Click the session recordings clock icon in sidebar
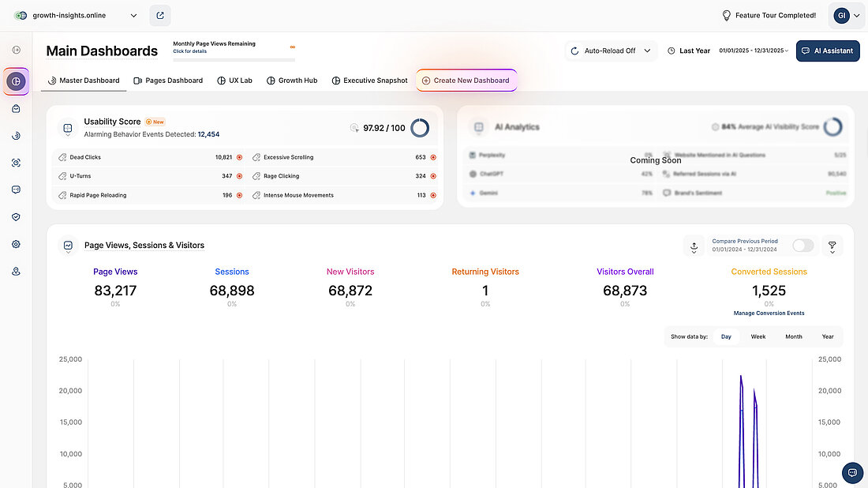 [16, 135]
